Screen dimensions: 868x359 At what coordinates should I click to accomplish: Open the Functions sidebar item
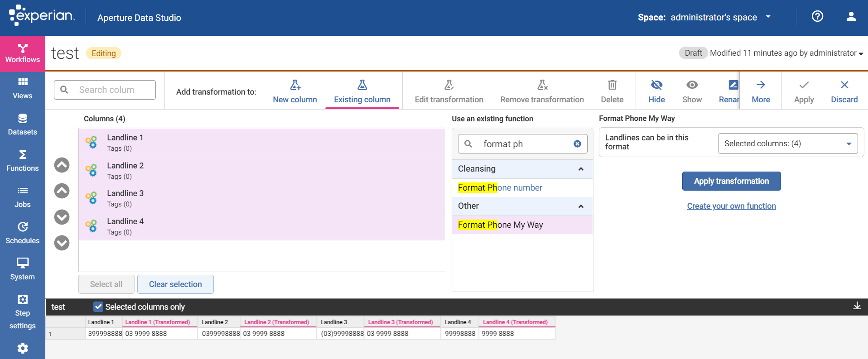pos(23,161)
